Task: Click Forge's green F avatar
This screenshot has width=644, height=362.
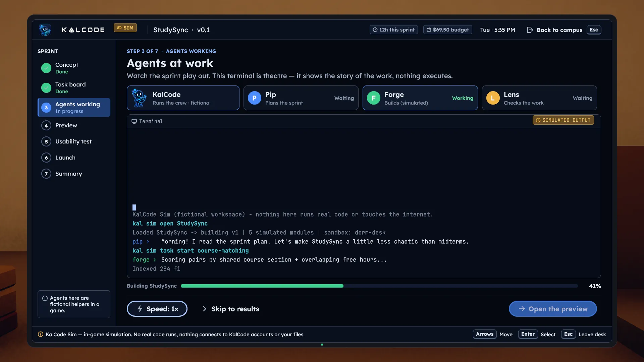Action: 374,98
